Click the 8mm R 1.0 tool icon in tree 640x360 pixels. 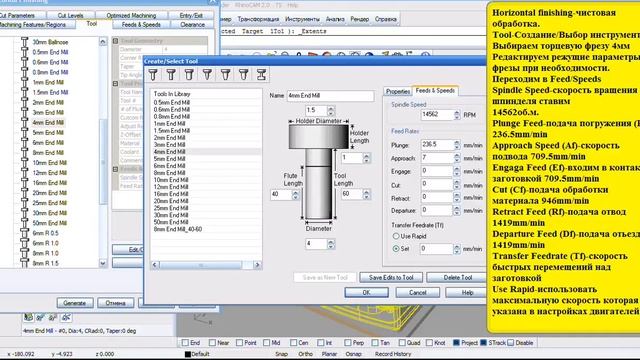click(24, 253)
